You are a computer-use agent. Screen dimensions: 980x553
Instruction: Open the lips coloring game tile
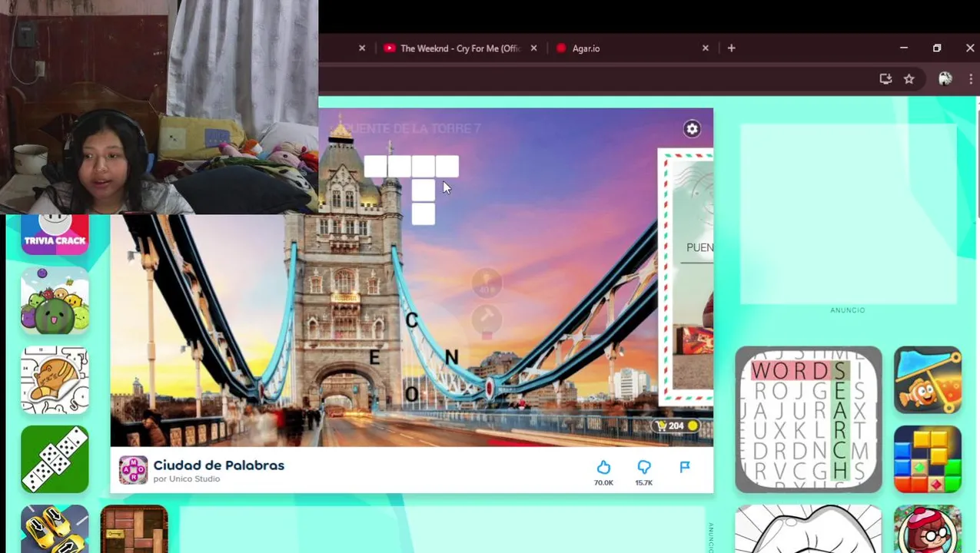808,528
